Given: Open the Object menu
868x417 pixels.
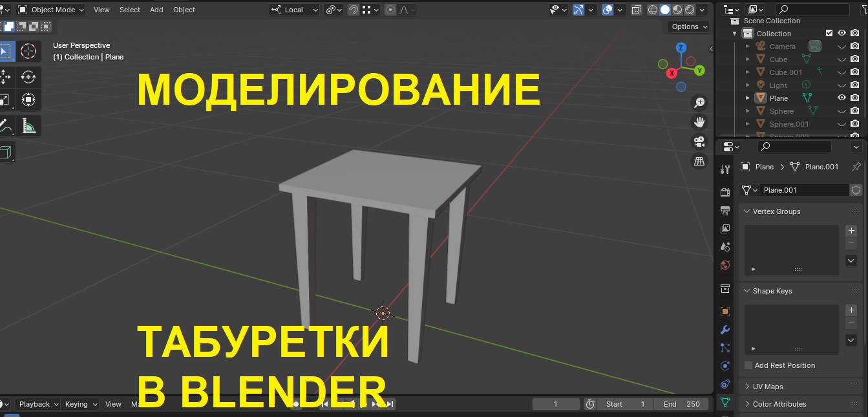Looking at the screenshot, I should [x=184, y=10].
